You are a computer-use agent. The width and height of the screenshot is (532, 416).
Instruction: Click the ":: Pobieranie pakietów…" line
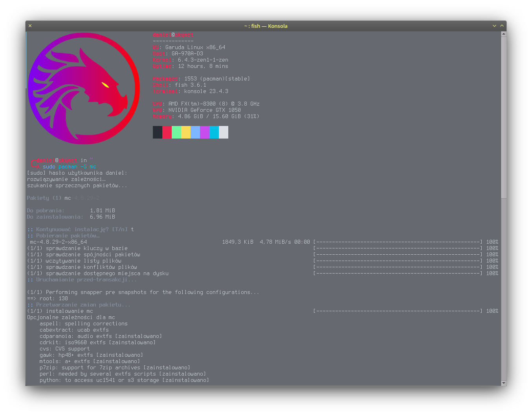[x=63, y=236]
